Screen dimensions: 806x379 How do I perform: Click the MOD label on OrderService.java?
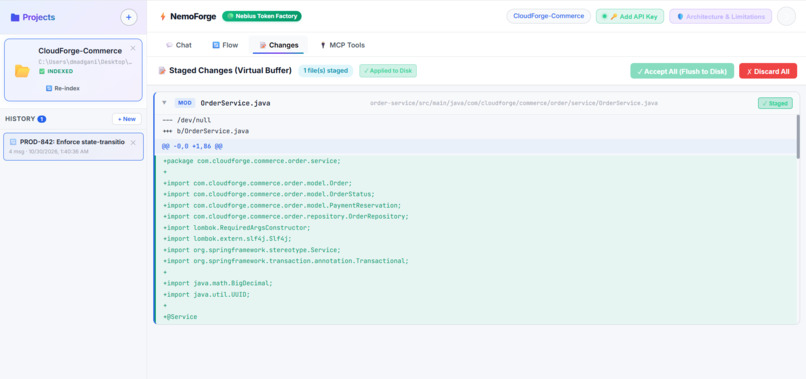(185, 103)
